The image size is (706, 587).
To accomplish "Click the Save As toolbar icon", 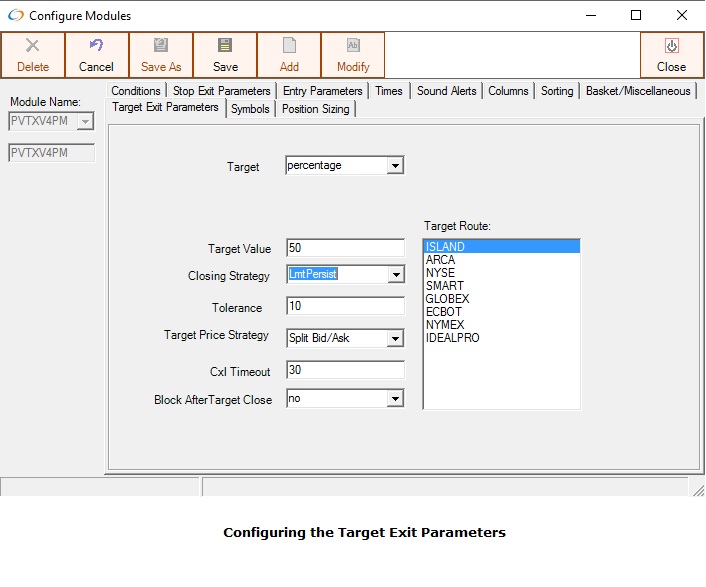I will point(161,46).
